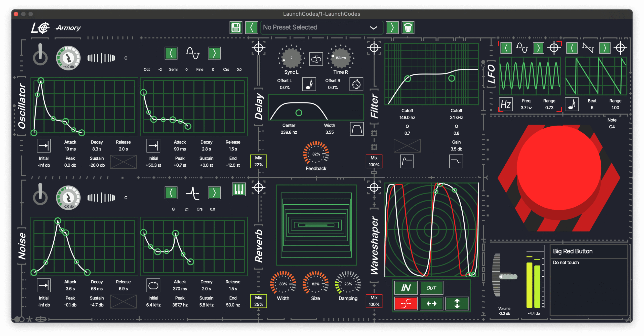Screen dimensions: 644x336
Task: Click the delay Time R stopwatch icon
Action: pyautogui.click(x=356, y=84)
